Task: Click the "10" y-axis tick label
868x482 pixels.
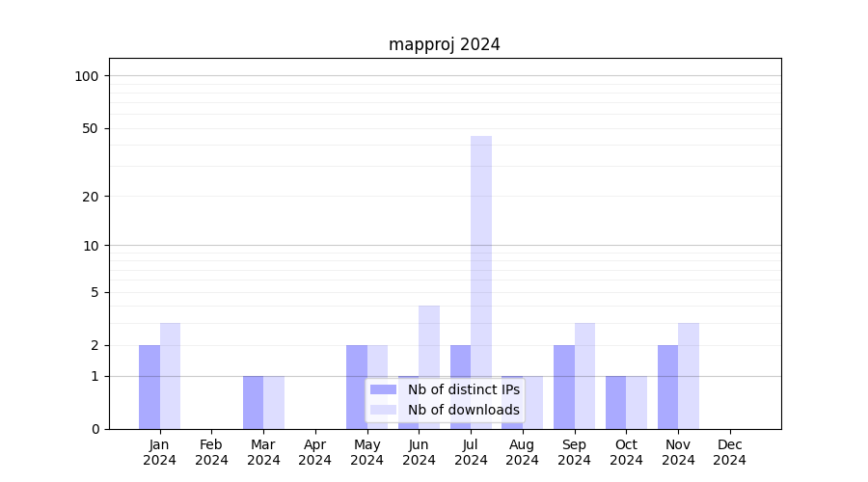Action: tap(91, 245)
